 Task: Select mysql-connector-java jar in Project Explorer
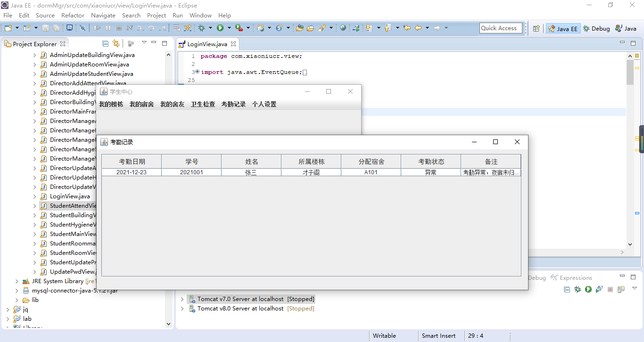tap(74, 291)
